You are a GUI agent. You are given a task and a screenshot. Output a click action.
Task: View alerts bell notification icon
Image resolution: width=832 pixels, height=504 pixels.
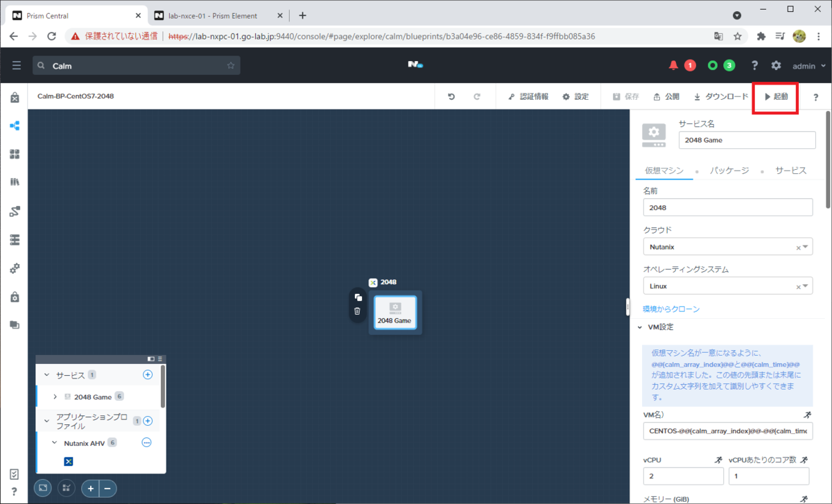[673, 65]
